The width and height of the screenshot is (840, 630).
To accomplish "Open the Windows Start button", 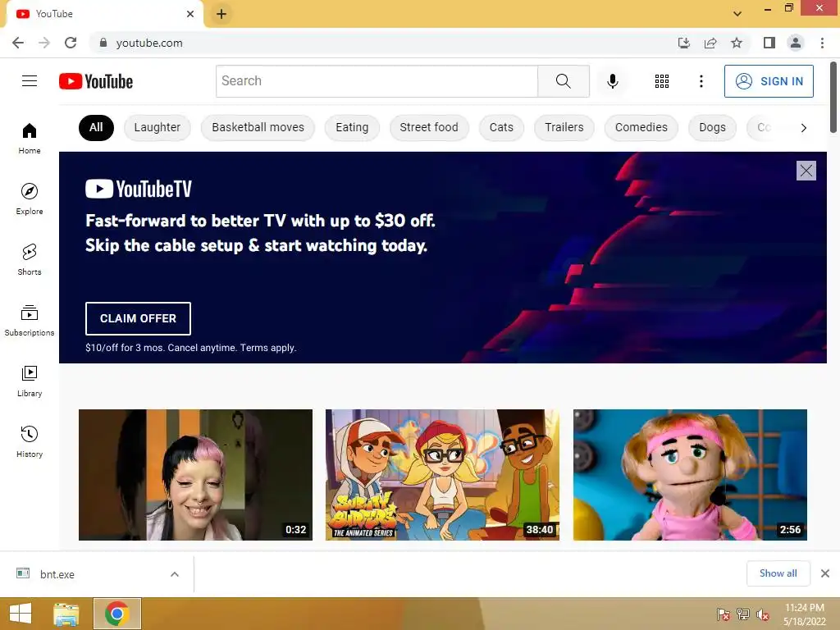I will pos(21,614).
